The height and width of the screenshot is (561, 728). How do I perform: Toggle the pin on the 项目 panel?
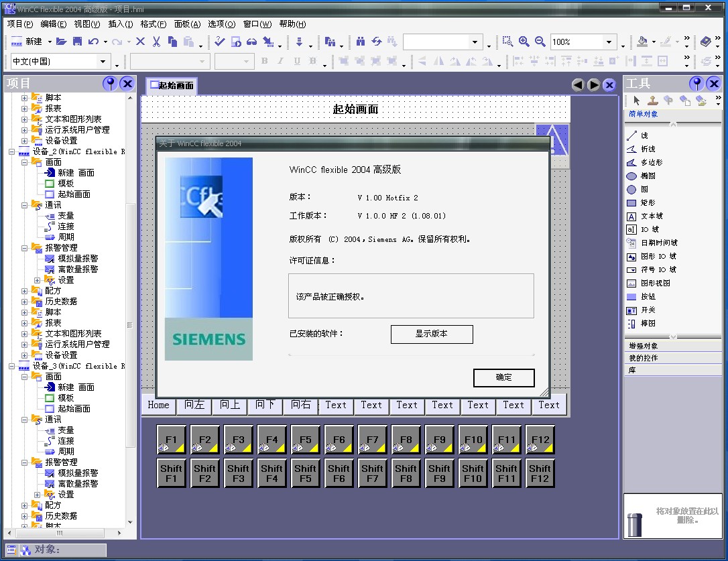[110, 84]
